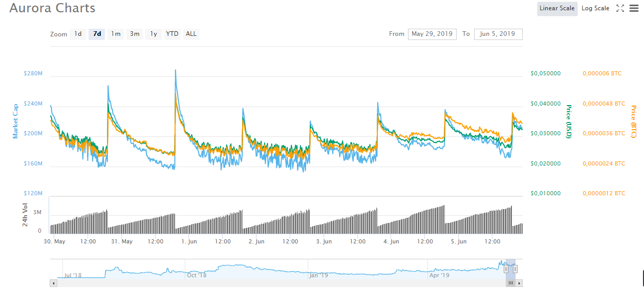Image resolution: width=644 pixels, height=288 pixels.
Task: Click the navigator scrollbar thumb
Action: click(x=510, y=283)
